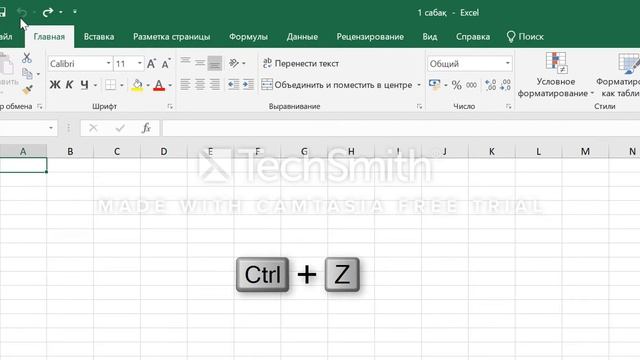The height and width of the screenshot is (360, 640).
Task: Open the Справка ribbon tab
Action: coord(473,37)
